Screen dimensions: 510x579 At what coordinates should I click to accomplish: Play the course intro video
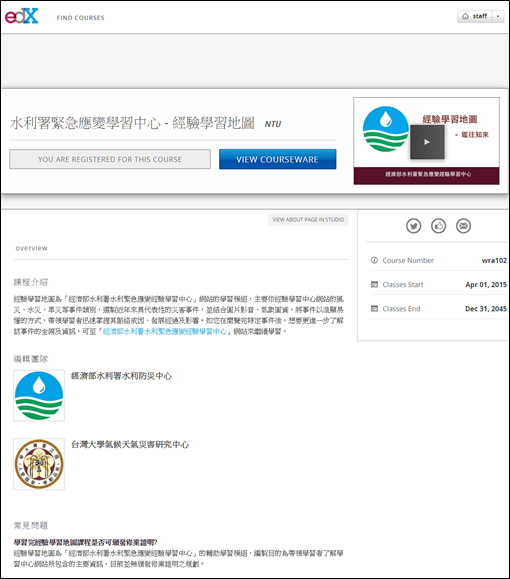coord(427,142)
